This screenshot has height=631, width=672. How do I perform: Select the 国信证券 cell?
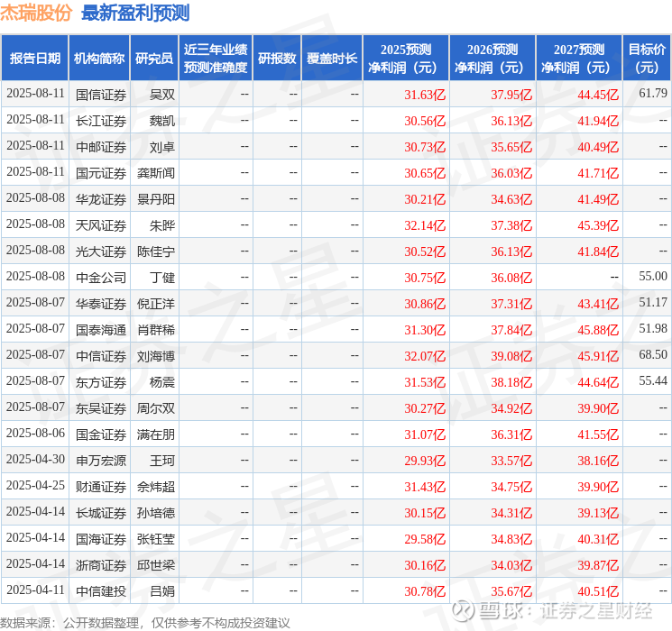pyautogui.click(x=101, y=95)
